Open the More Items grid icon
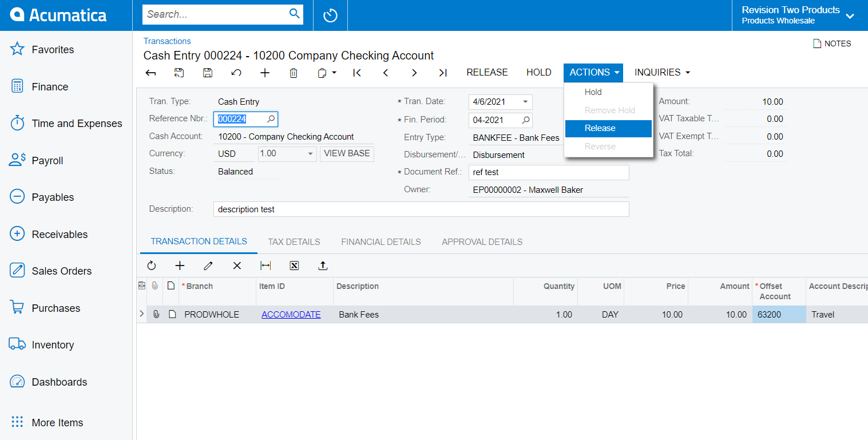Screen dimensions: 868x440 [17, 422]
